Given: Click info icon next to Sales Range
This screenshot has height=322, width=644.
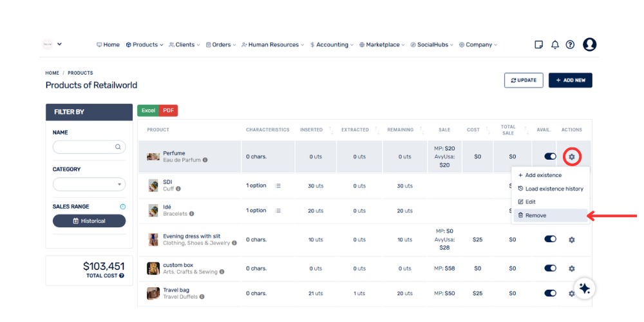Looking at the screenshot, I should (122, 207).
